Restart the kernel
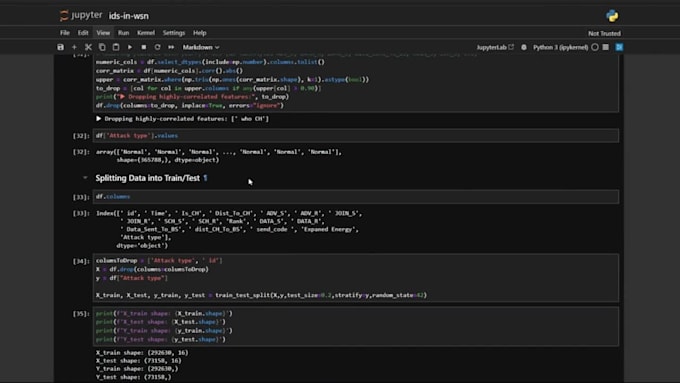The height and width of the screenshot is (383, 680). click(x=157, y=47)
